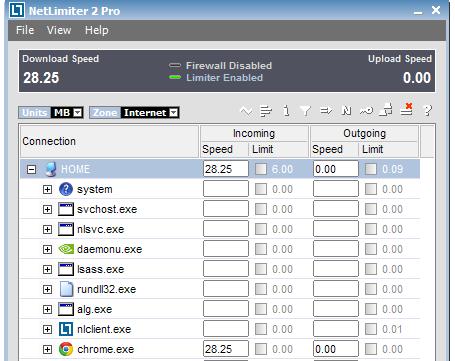
Task: Open the info 'i' toolbar icon
Action: (286, 110)
